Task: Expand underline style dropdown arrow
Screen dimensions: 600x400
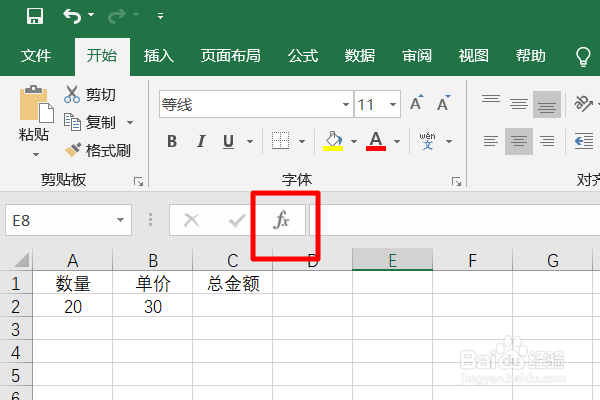Action: point(250,141)
